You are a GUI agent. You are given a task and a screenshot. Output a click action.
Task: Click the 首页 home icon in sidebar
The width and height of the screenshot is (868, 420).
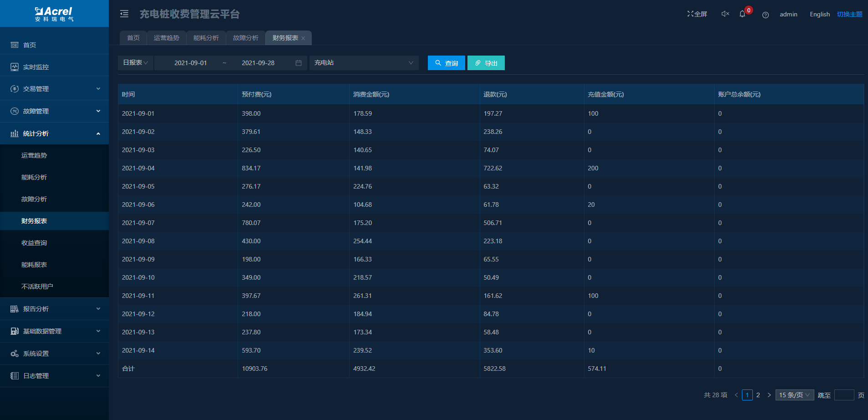point(15,45)
